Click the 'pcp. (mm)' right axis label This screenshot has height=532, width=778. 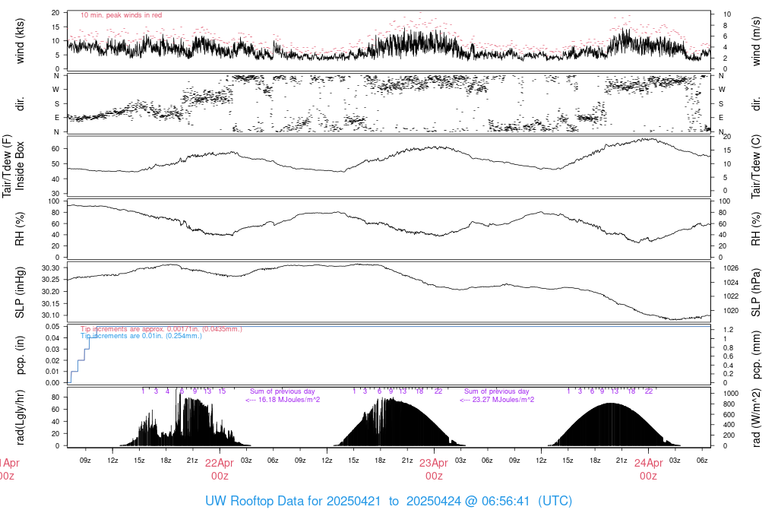pos(756,355)
